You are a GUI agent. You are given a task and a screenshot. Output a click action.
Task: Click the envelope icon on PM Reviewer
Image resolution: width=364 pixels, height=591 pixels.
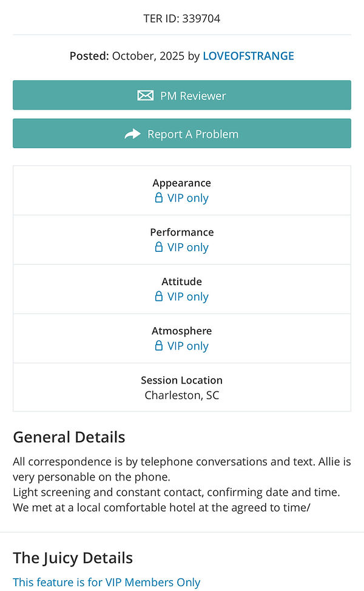point(145,95)
